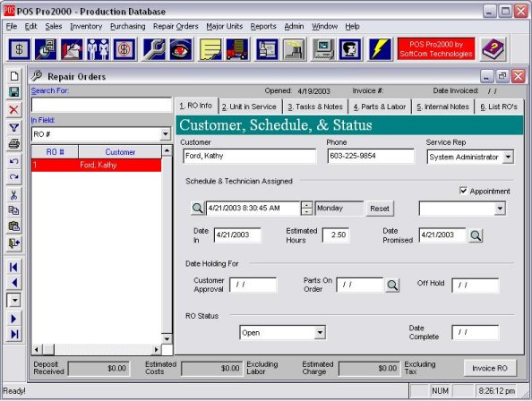Click the printer sidebar icon
The image size is (532, 401).
(x=14, y=144)
